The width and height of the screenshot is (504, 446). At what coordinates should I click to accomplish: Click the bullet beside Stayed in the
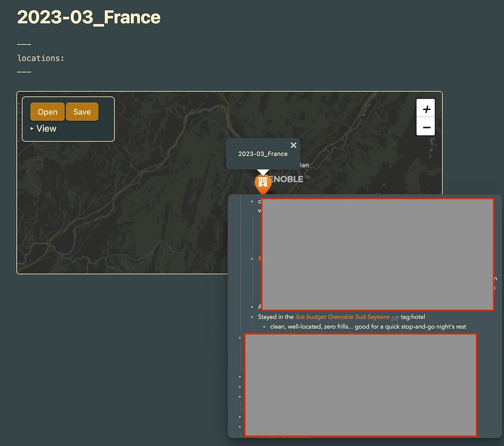(x=251, y=316)
